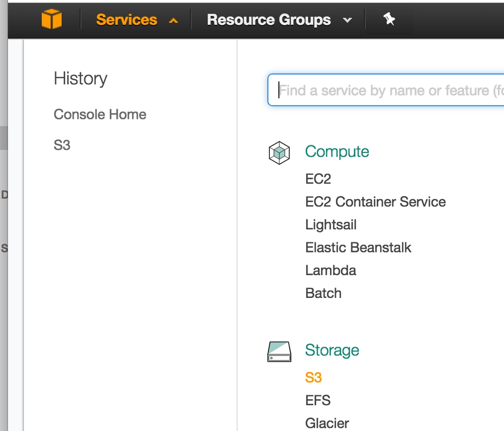This screenshot has width=504, height=431.
Task: Open EC2 Container Service
Action: tap(375, 202)
